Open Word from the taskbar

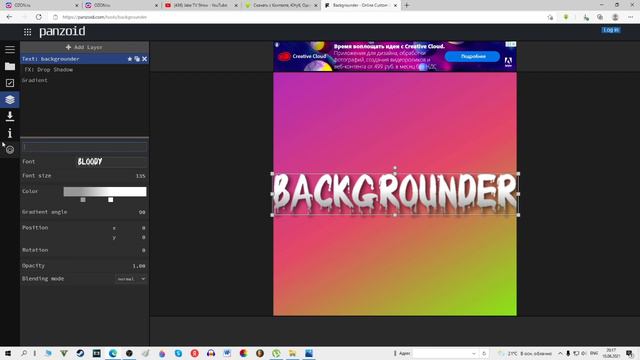pos(227,353)
